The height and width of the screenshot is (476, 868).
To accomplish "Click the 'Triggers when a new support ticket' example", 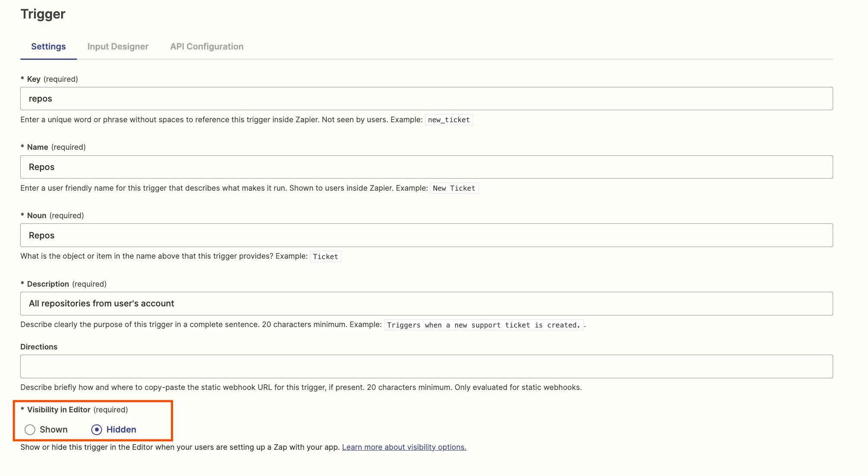I will point(483,325).
